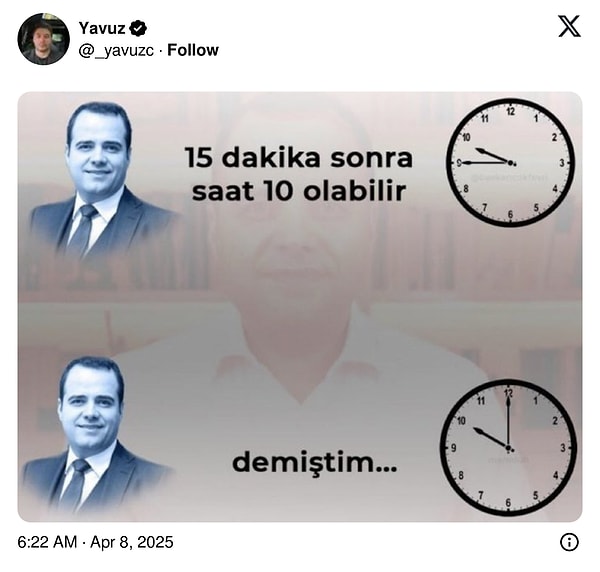Follow the _yavuzc account

click(193, 50)
